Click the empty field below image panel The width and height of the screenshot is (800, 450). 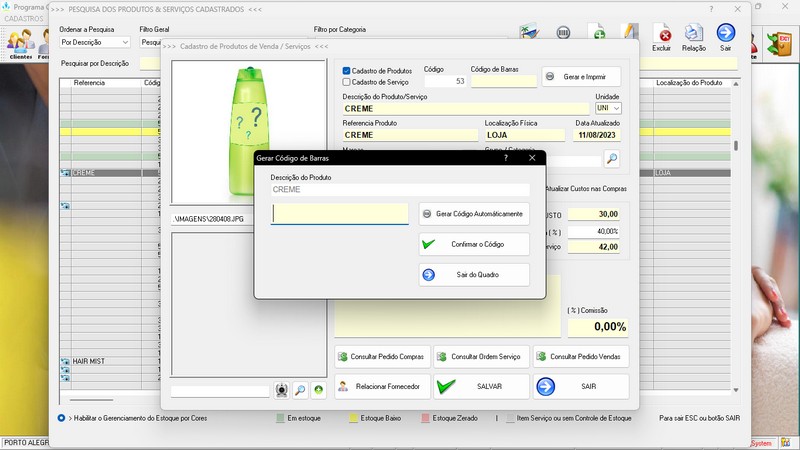(220, 391)
